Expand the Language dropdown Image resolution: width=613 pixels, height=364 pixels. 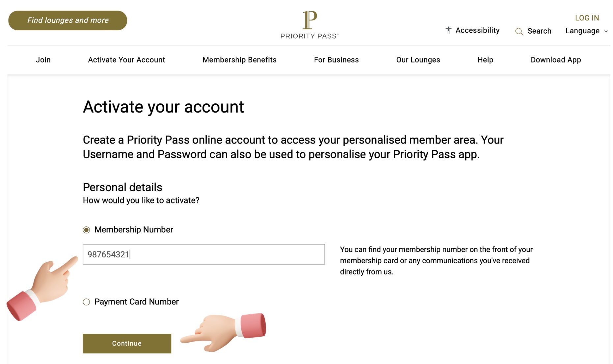[x=586, y=31]
